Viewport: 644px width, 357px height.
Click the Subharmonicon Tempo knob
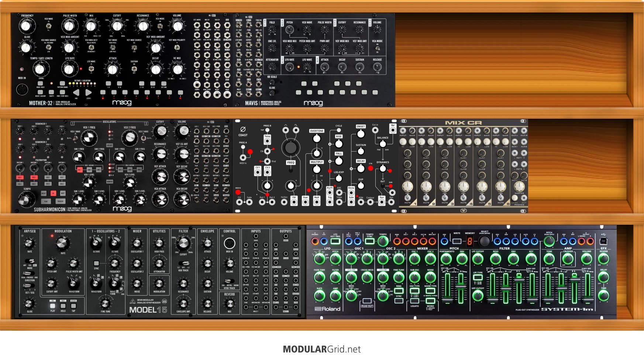click(x=24, y=200)
